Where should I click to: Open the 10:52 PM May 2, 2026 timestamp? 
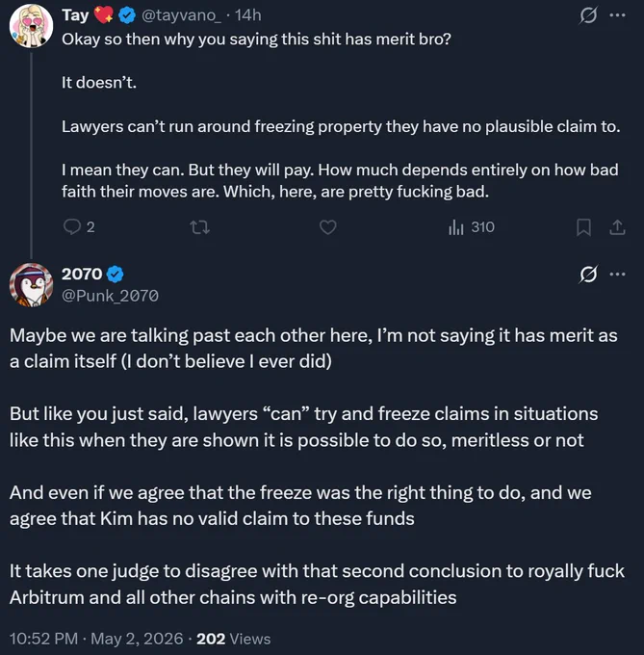pyautogui.click(x=96, y=639)
